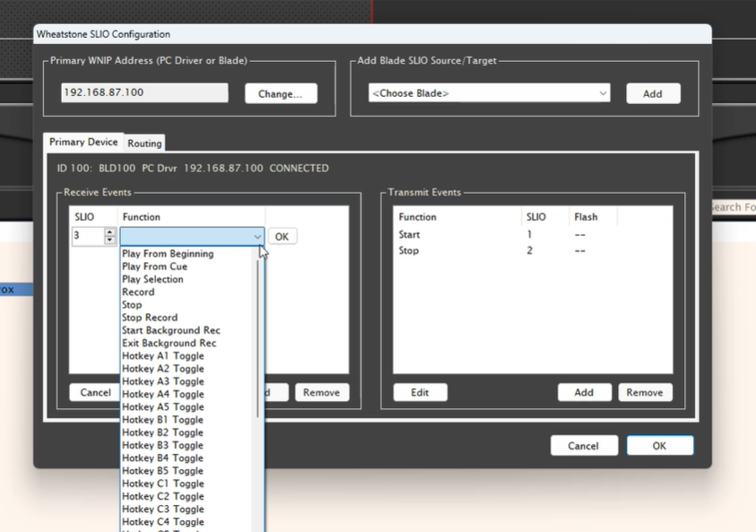
Task: Click the SLIO number field showing 3
Action: coord(88,236)
